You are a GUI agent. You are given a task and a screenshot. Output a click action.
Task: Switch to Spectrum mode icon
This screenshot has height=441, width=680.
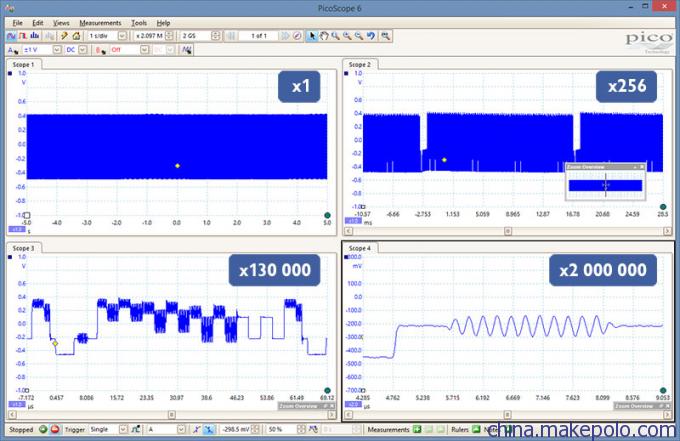coord(34,36)
